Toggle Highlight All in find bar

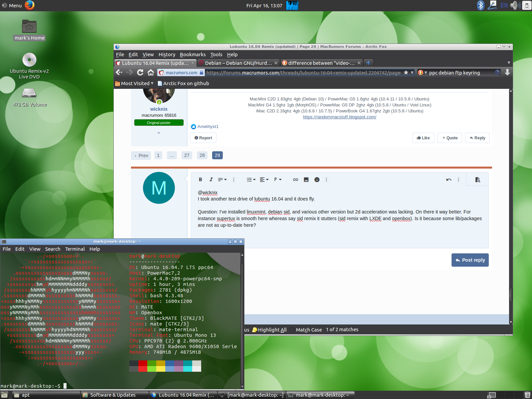(x=269, y=330)
